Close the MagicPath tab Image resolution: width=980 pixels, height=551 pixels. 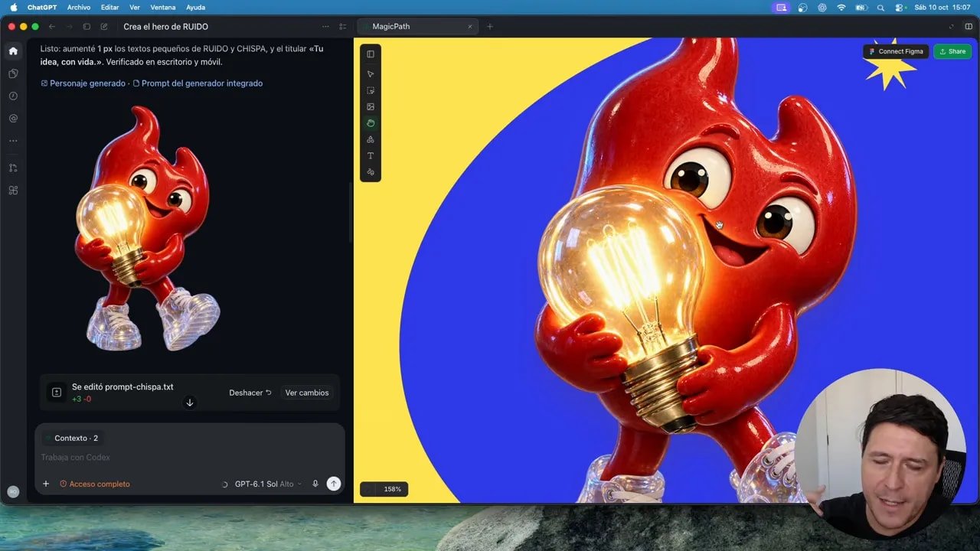[470, 27]
